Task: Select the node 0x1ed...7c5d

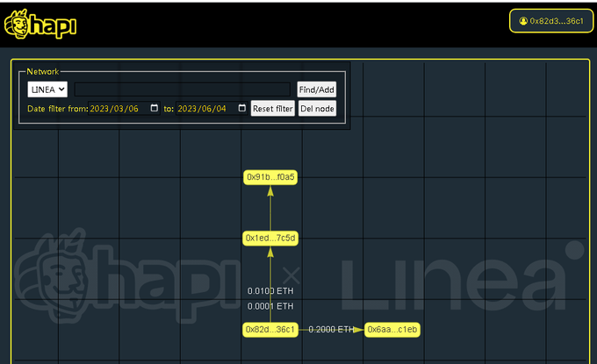Action: click(270, 238)
